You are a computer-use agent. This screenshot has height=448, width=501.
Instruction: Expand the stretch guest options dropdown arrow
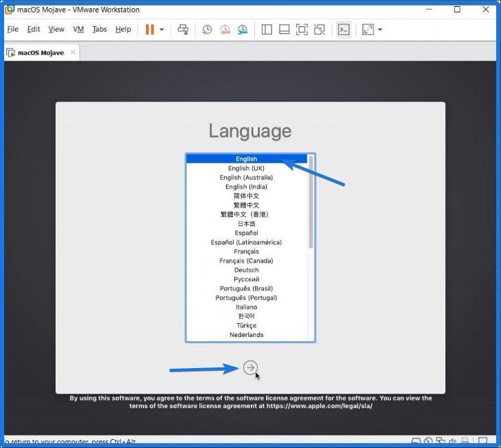click(380, 30)
